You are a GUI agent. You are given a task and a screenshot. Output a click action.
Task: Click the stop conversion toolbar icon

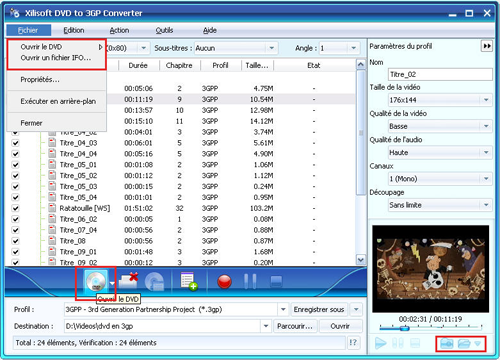point(276,282)
